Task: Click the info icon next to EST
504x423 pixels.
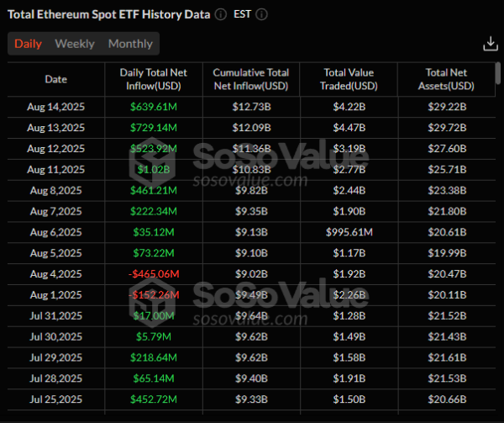Action: point(262,15)
